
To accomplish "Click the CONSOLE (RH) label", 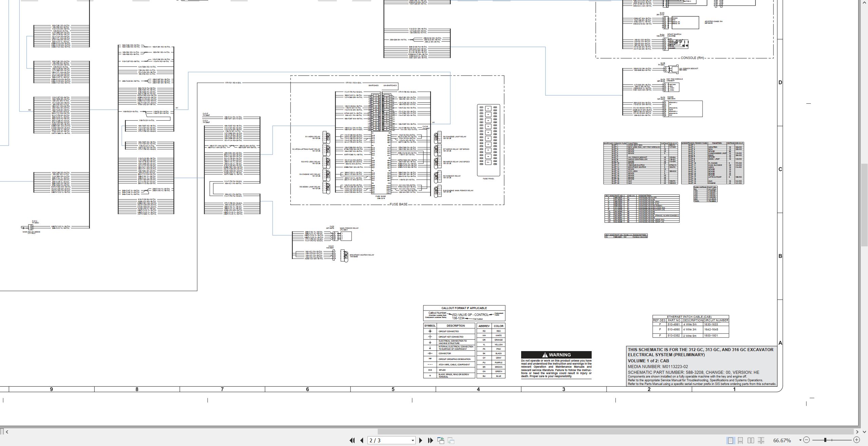I will 693,58.
